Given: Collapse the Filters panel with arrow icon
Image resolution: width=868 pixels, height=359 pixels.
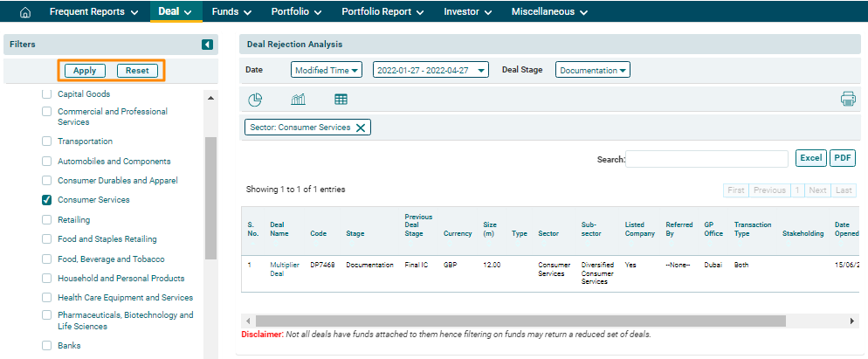Looking at the screenshot, I should [x=207, y=45].
